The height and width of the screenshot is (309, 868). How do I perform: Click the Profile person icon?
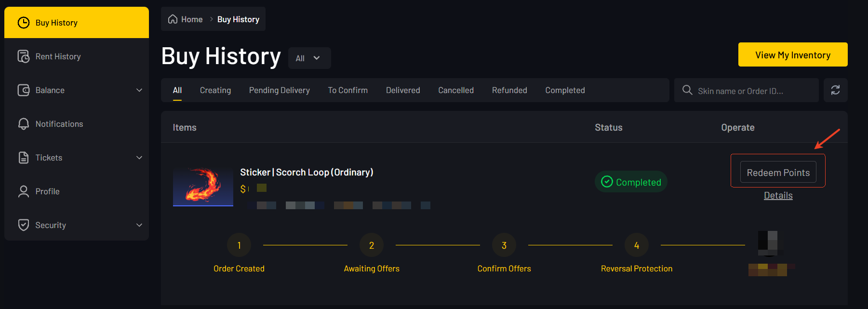pos(23,191)
